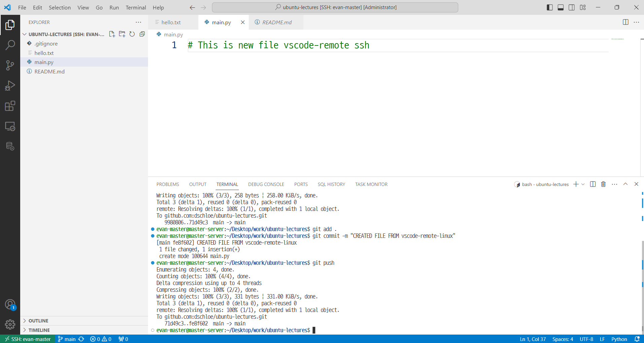Open Run and Debug view

10,86
